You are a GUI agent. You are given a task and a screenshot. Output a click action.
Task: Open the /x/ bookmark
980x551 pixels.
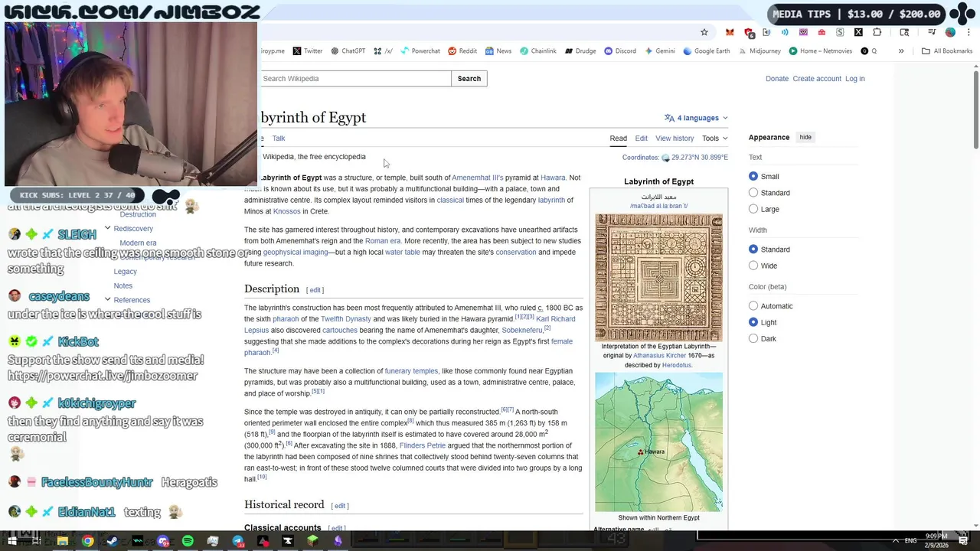(383, 51)
